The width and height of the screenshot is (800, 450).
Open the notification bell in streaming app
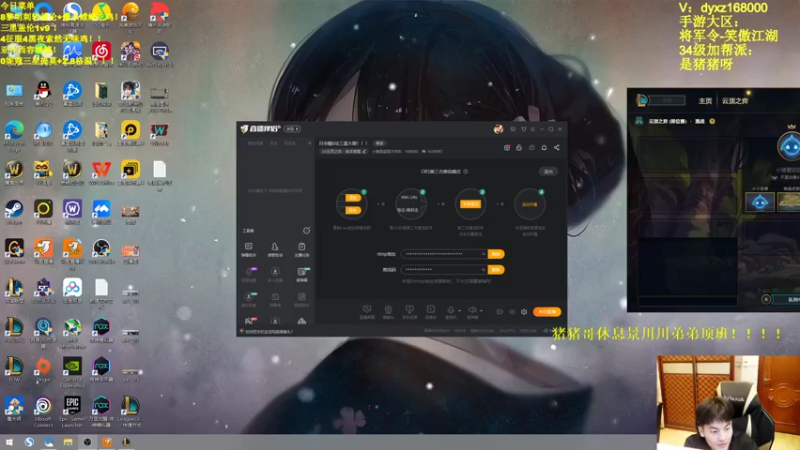pos(544,147)
